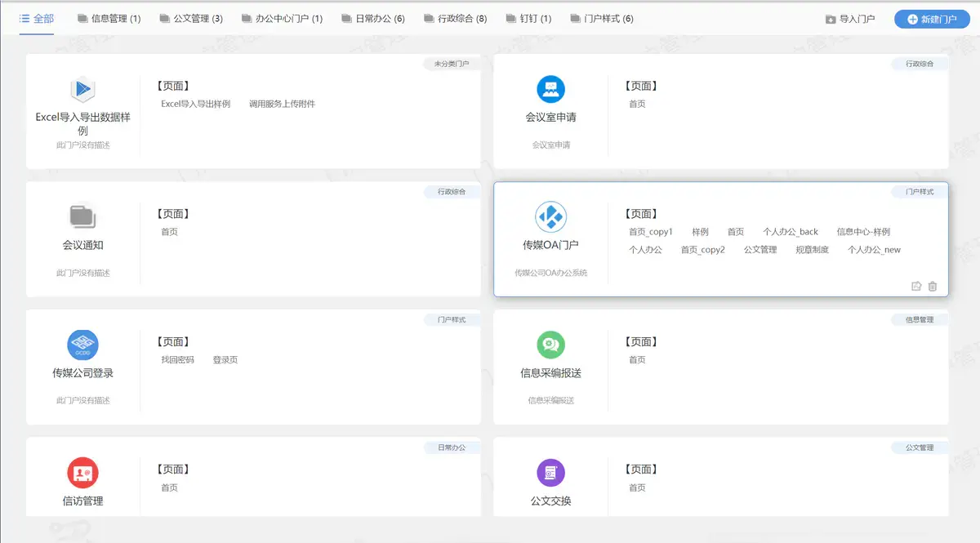Image resolution: width=980 pixels, height=543 pixels.
Task: Switch to 门户样式 (6) category tab
Action: pos(601,19)
